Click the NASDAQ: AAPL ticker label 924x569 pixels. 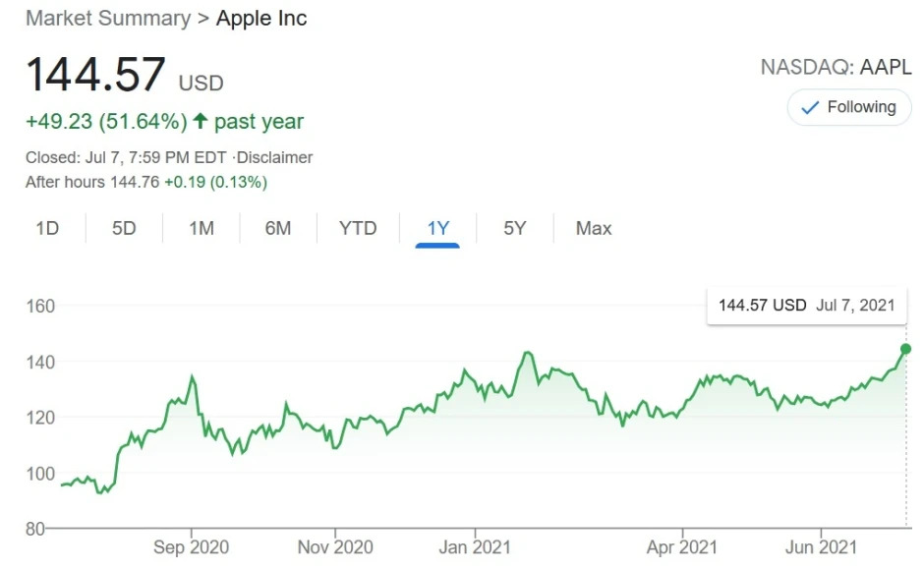click(x=837, y=68)
